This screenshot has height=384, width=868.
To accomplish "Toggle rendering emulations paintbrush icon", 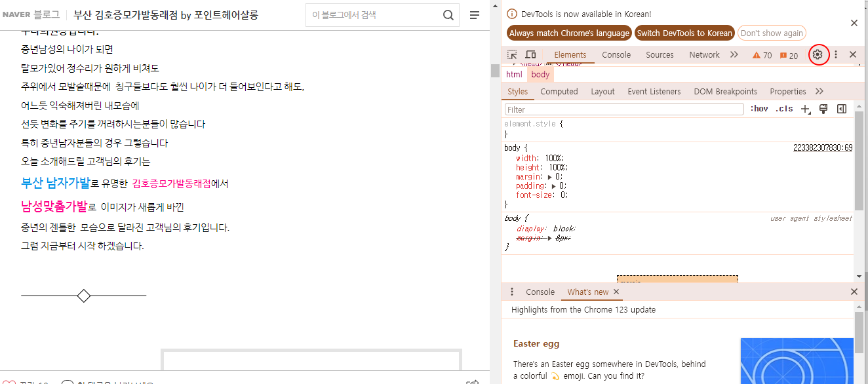I will pos(824,109).
